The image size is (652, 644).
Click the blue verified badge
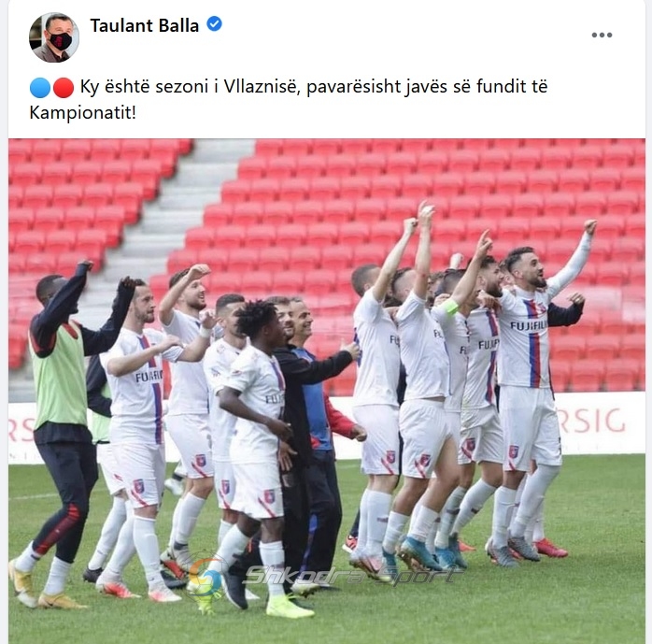214,24
